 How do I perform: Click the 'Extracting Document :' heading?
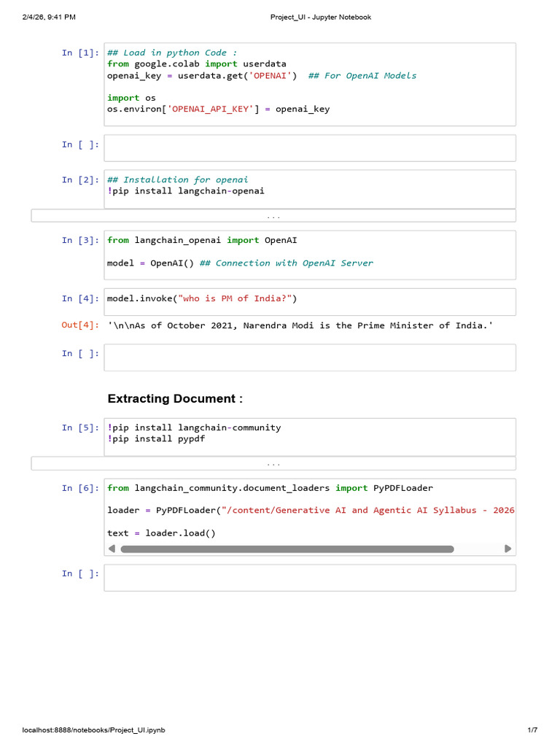click(175, 399)
